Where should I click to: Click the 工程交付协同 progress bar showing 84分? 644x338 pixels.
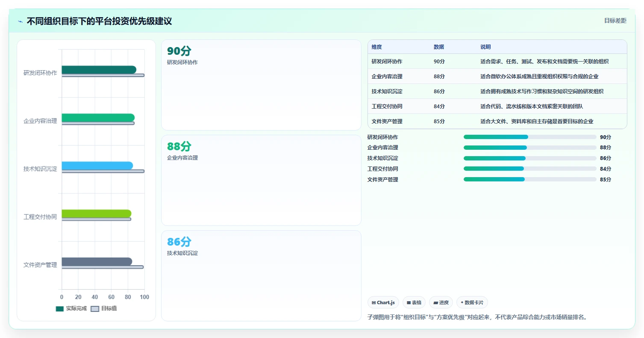(530, 169)
